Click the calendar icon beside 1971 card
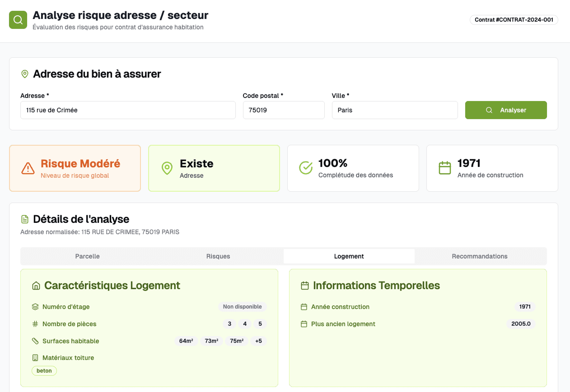The height and width of the screenshot is (392, 570). [445, 168]
